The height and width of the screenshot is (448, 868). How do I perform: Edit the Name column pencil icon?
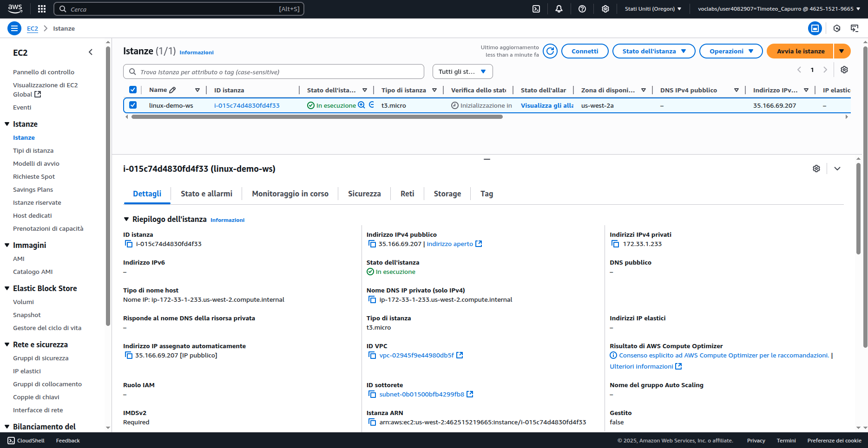[172, 90]
